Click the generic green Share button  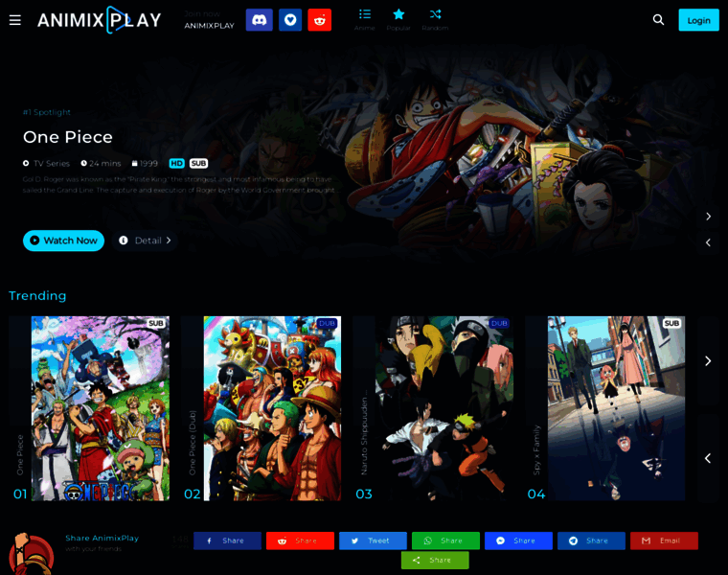click(x=435, y=560)
